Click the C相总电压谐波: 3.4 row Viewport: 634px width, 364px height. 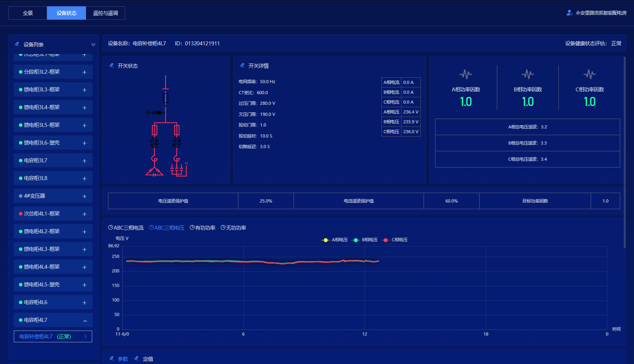pos(528,159)
